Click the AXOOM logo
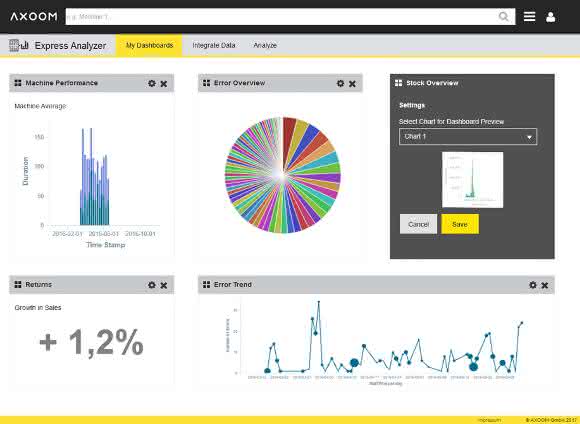 click(34, 17)
